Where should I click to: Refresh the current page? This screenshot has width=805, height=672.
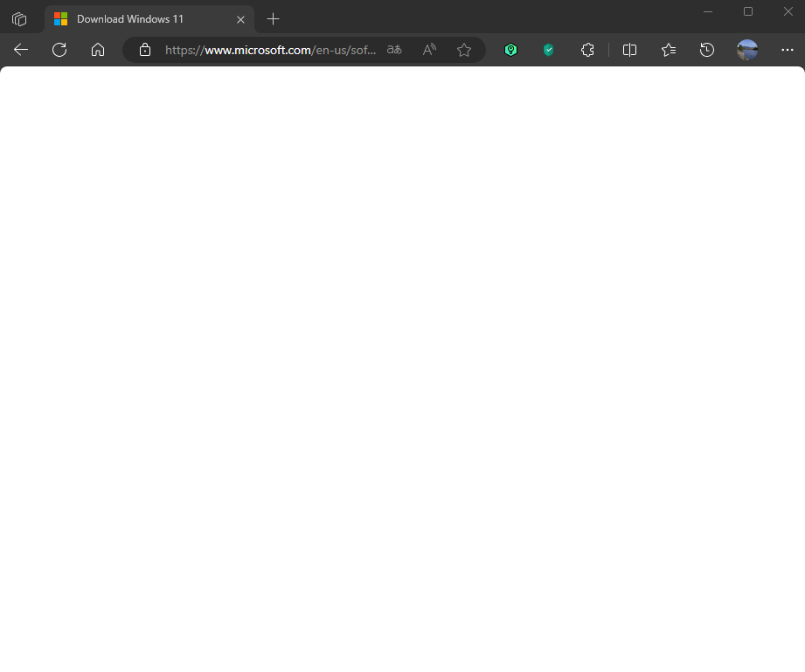59,50
